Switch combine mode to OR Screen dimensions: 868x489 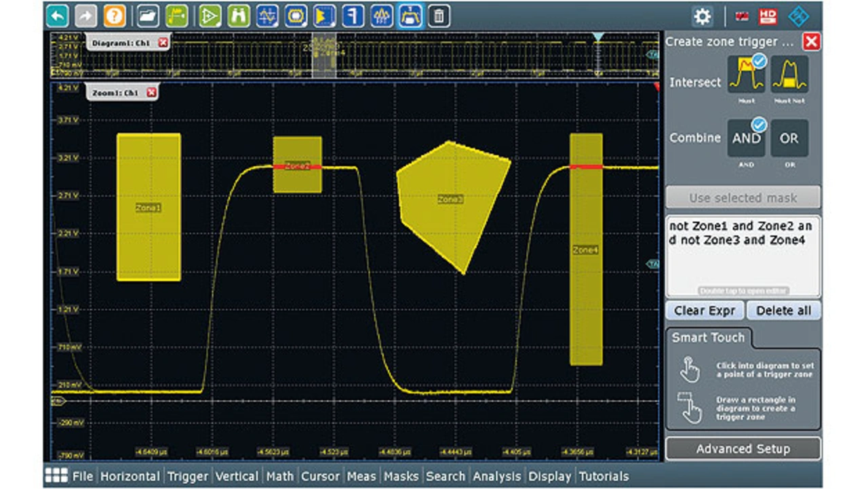coord(789,138)
